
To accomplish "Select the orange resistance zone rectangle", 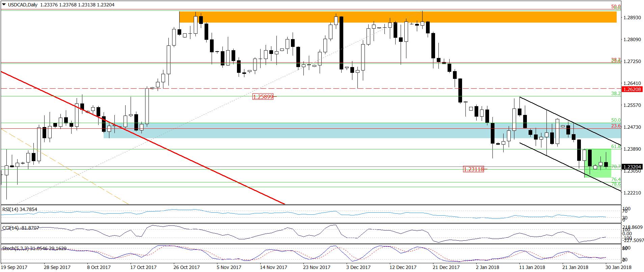I will [x=398, y=17].
